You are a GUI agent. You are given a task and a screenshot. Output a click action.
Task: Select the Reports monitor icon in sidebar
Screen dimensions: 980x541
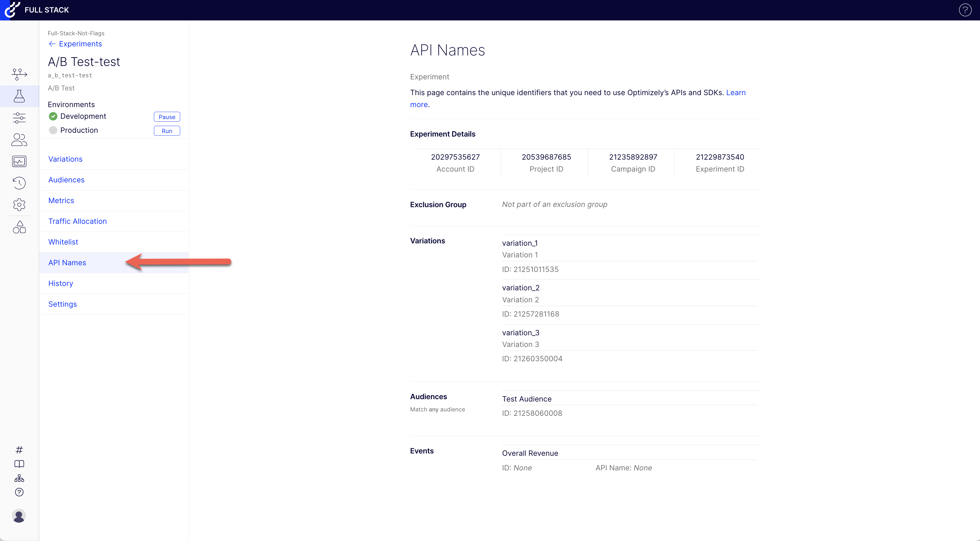pos(19,161)
